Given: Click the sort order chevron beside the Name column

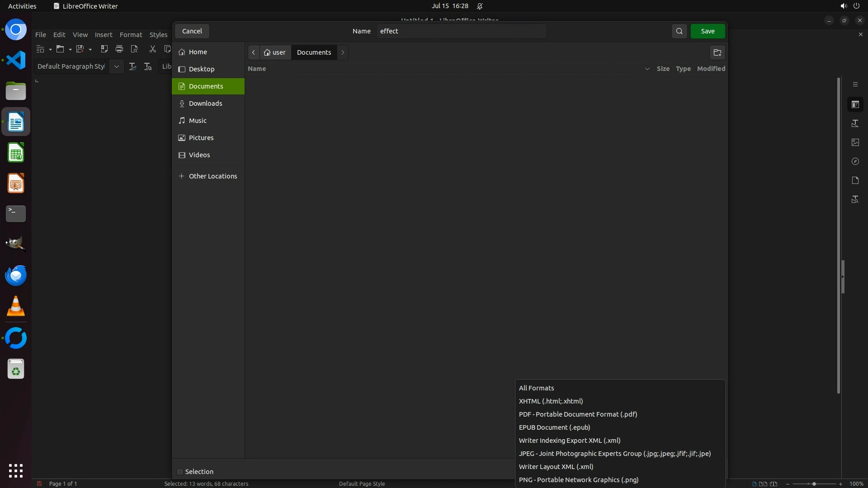Looking at the screenshot, I should [x=647, y=69].
